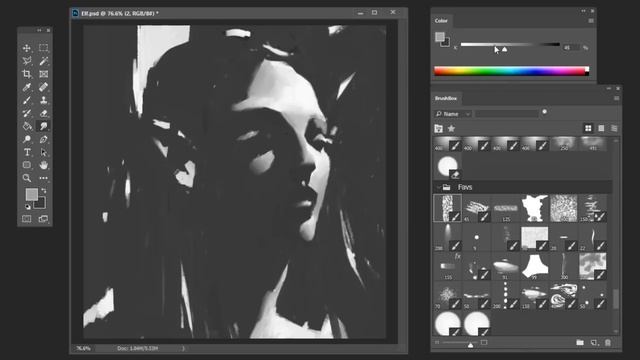Open the Name search filter dropdown

pyautogui.click(x=453, y=114)
